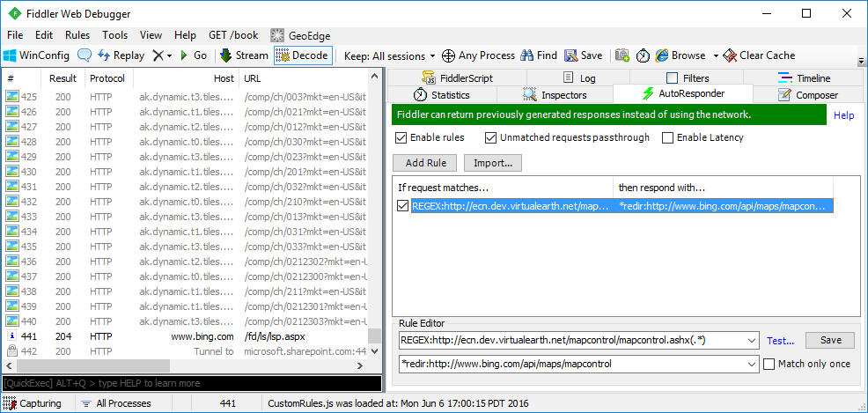
Task: Uncheck the REGEX rule checkbox in list
Action: tap(403, 206)
